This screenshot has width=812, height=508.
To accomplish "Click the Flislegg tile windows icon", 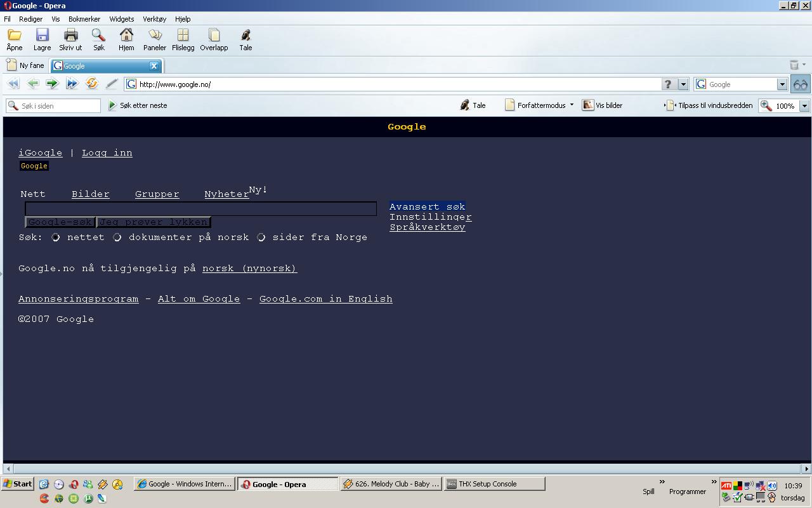I will 183,35.
